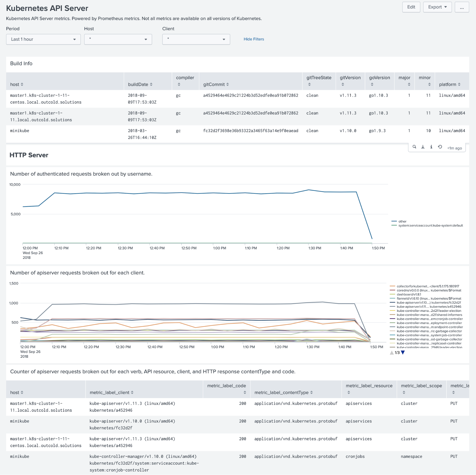Toggle kube-apiserver/v1.11 a452946 legend entry
Screen dimensions: 476x475
(x=426, y=307)
